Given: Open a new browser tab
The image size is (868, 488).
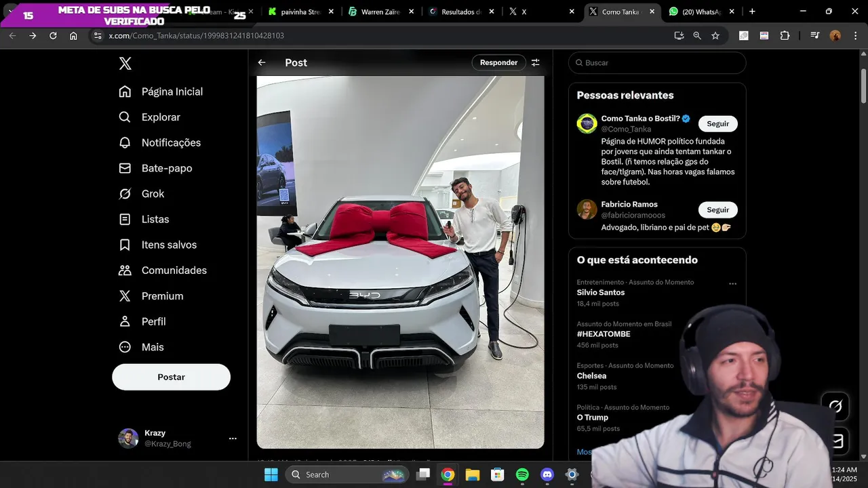Looking at the screenshot, I should coord(752,12).
